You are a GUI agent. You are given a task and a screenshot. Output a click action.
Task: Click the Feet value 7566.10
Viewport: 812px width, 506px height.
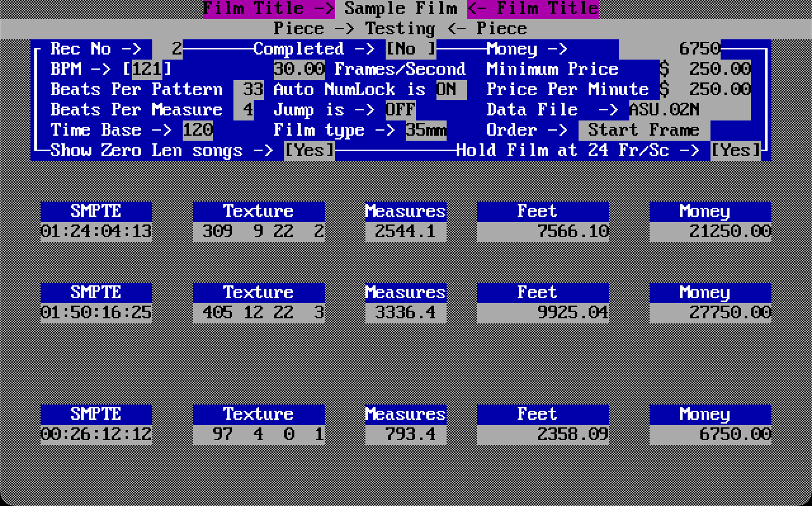(x=543, y=232)
